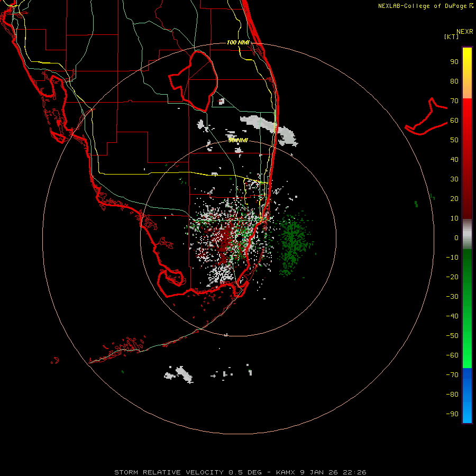Click the Bahamas island outline at right edge
The height and width of the screenshot is (476, 476).
pos(426,117)
